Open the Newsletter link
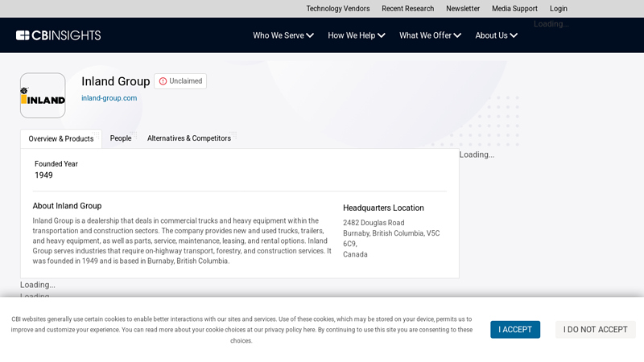 point(463,9)
